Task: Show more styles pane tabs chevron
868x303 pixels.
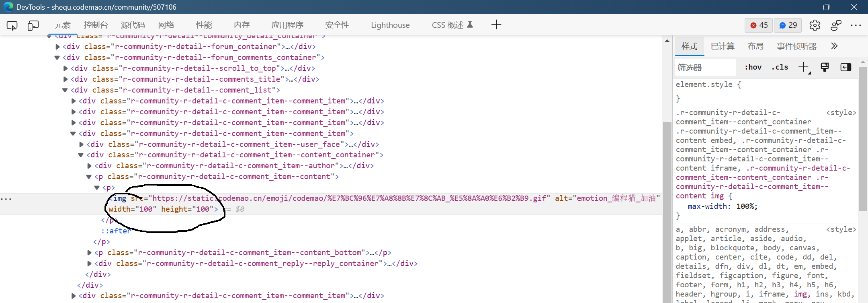Action: (x=834, y=46)
